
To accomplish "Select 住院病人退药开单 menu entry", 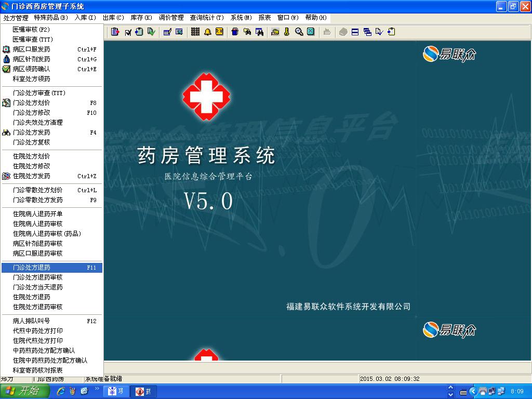I will tap(52, 214).
